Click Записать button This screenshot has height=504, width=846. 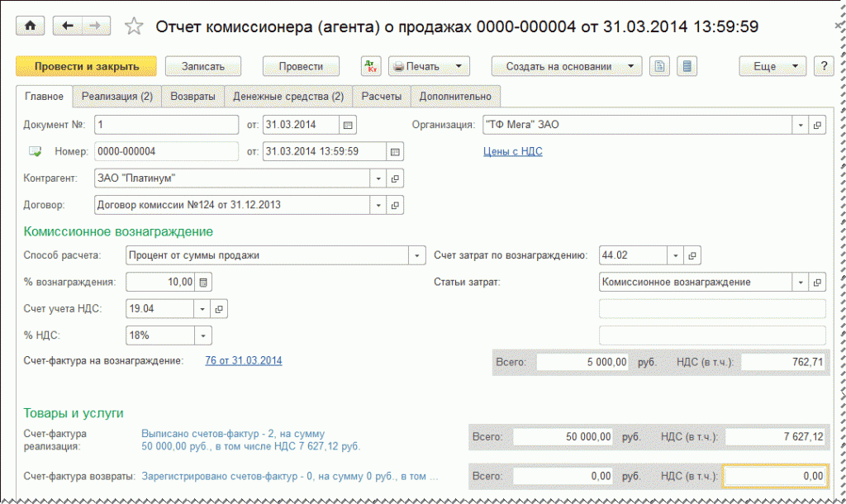pos(203,66)
